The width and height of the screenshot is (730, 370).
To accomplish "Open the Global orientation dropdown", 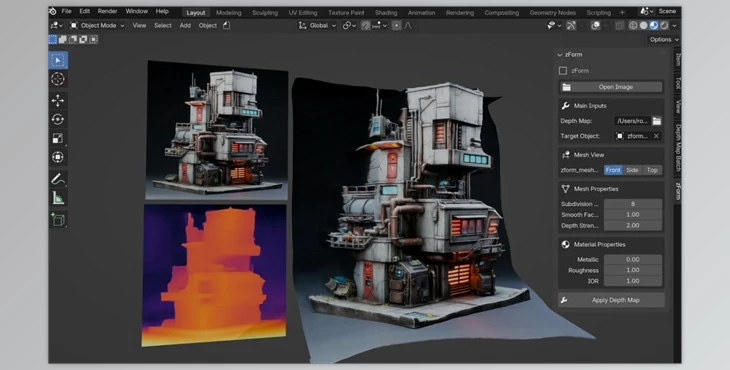I will click(x=317, y=26).
